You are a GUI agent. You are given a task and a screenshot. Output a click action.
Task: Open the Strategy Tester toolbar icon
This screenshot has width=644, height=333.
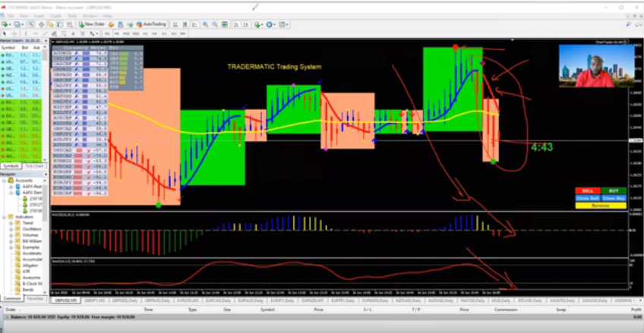(x=70, y=24)
